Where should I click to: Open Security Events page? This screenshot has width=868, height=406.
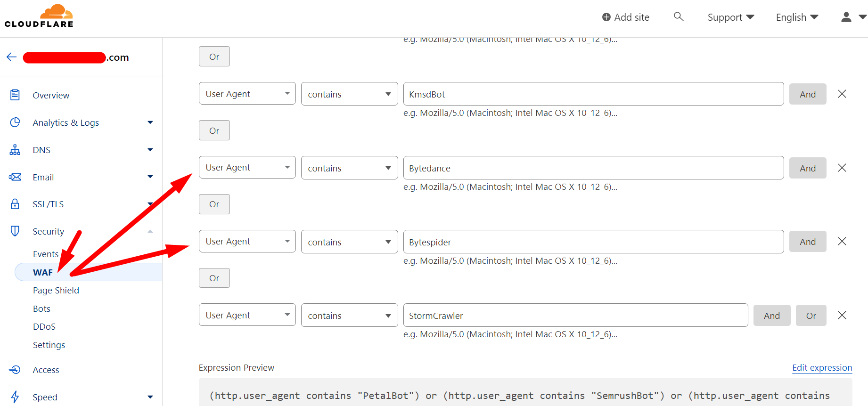[46, 254]
